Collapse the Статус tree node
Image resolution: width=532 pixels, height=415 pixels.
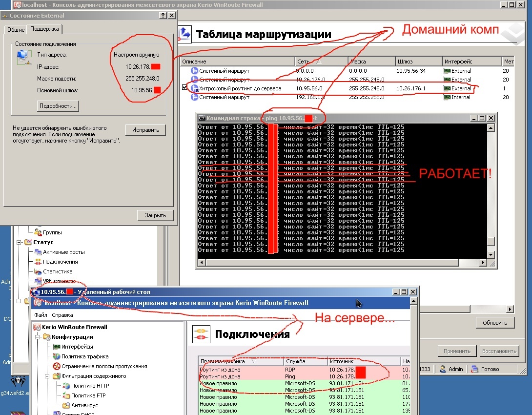(19, 242)
